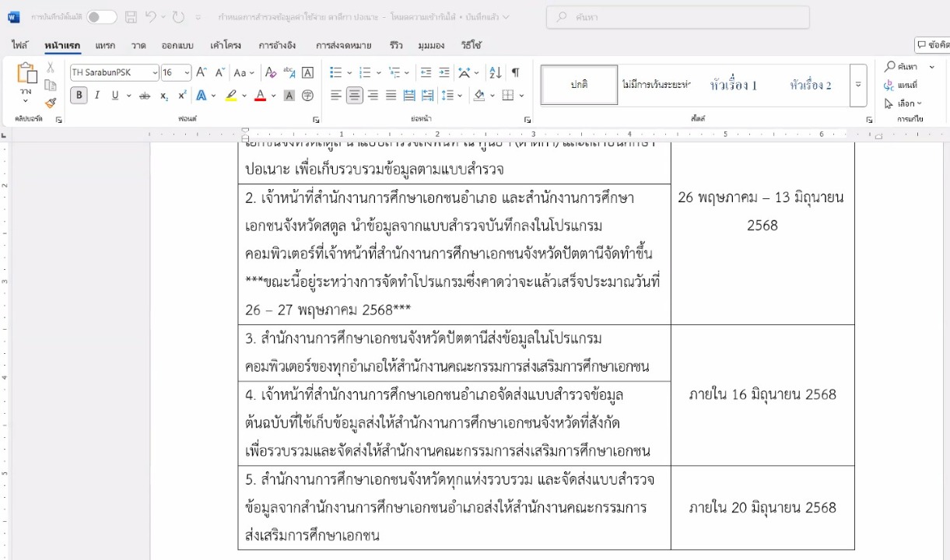Viewport: 950px width, 560px height.
Task: Apply the ปกติ style
Action: [x=579, y=85]
